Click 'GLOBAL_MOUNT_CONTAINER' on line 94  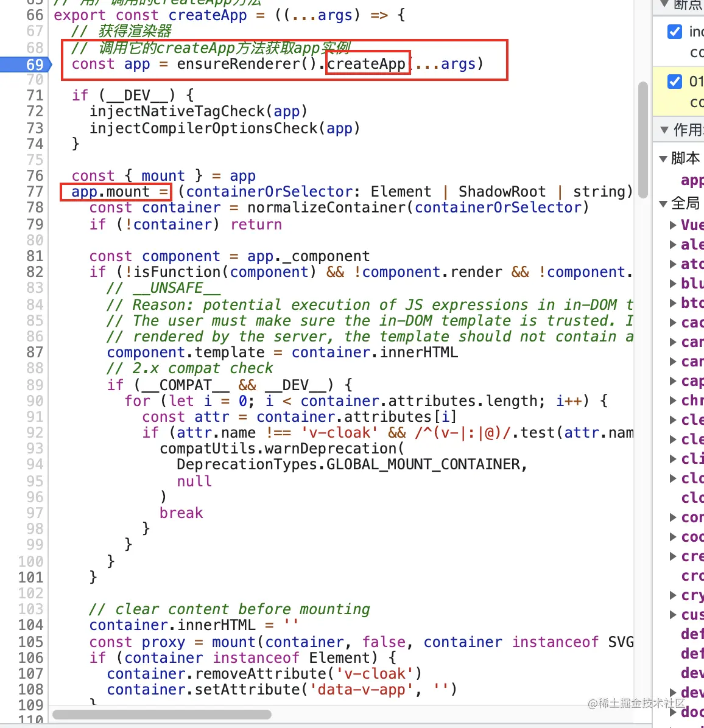(423, 464)
